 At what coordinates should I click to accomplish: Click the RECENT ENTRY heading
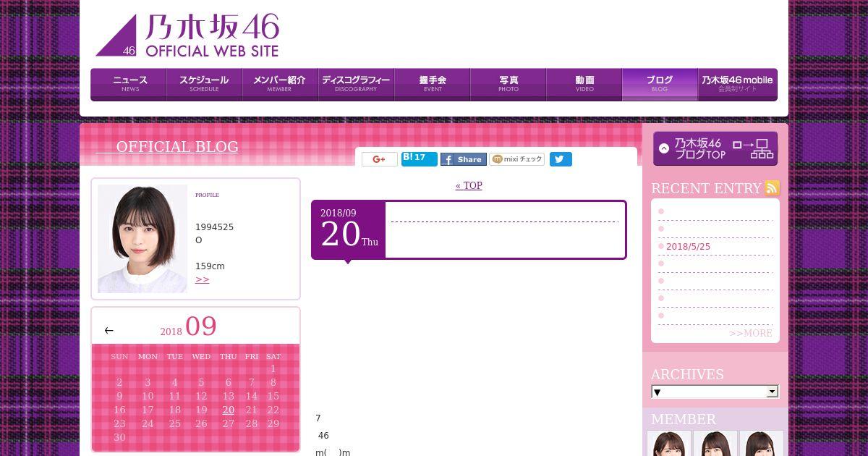pyautogui.click(x=706, y=188)
